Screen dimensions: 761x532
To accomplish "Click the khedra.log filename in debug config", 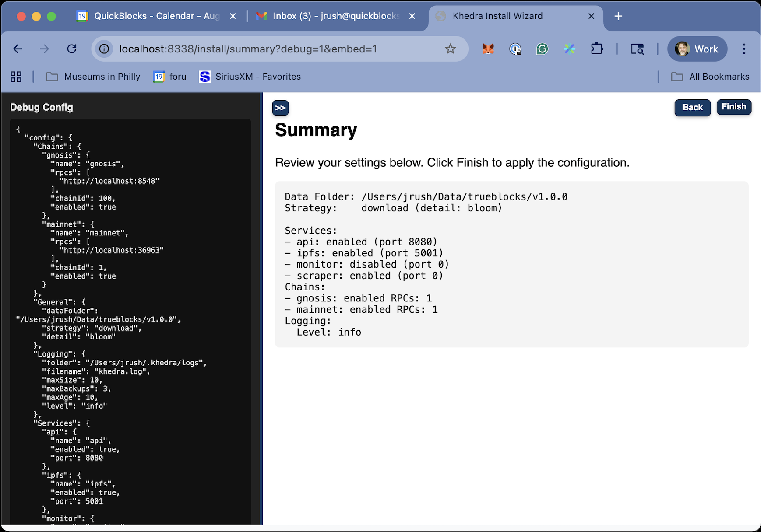I will (96, 371).
